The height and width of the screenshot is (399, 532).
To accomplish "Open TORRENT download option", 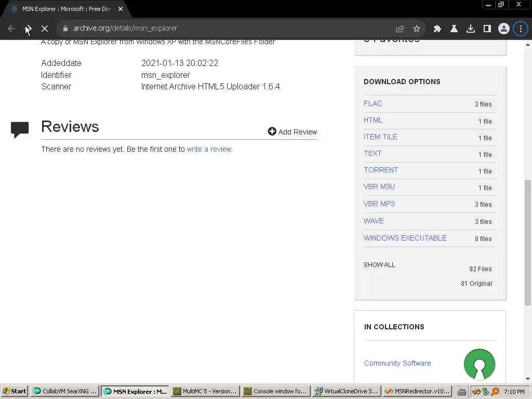I will [381, 170].
